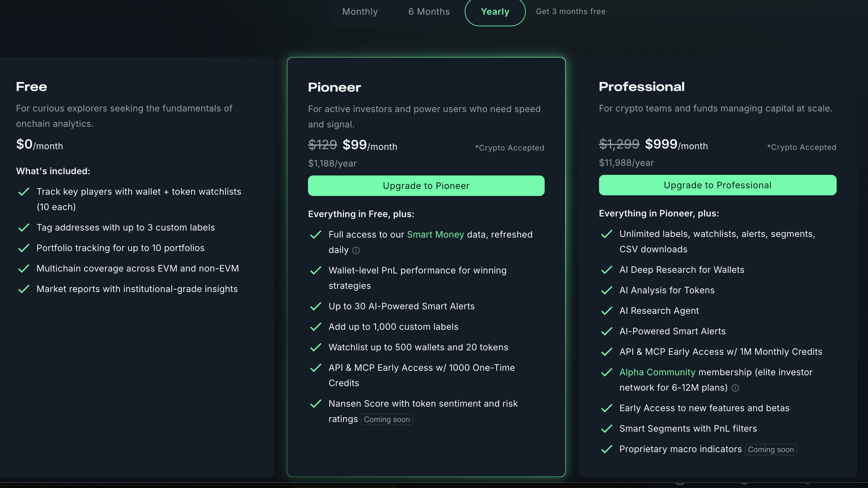Click the Pioneer plan heading

334,87
